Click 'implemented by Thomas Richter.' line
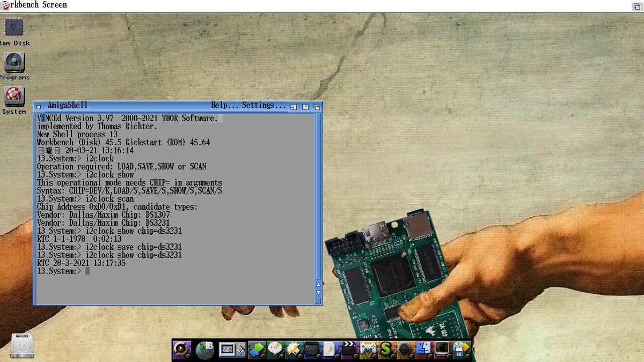644x362 pixels. (97, 127)
